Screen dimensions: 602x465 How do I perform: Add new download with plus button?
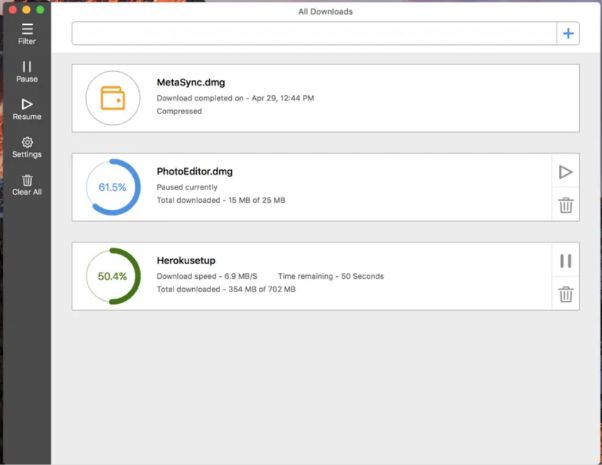(568, 33)
